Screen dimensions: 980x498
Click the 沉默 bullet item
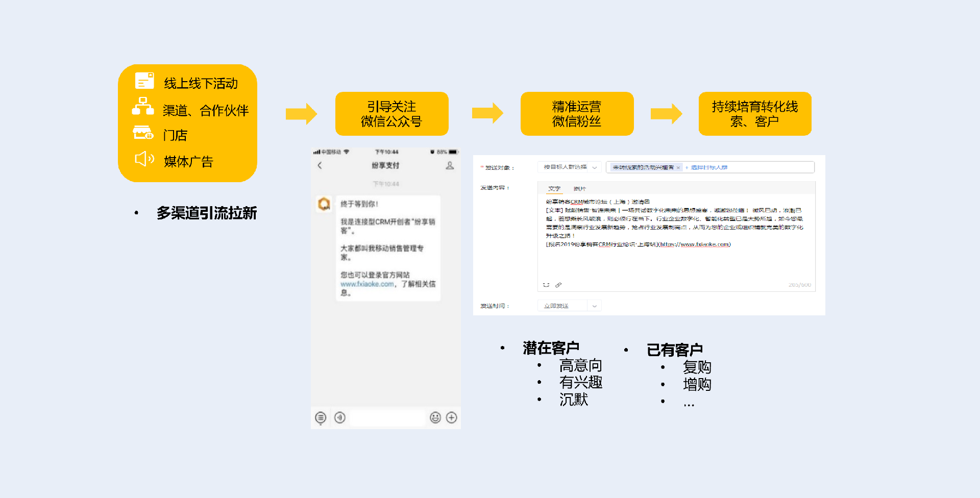[574, 400]
